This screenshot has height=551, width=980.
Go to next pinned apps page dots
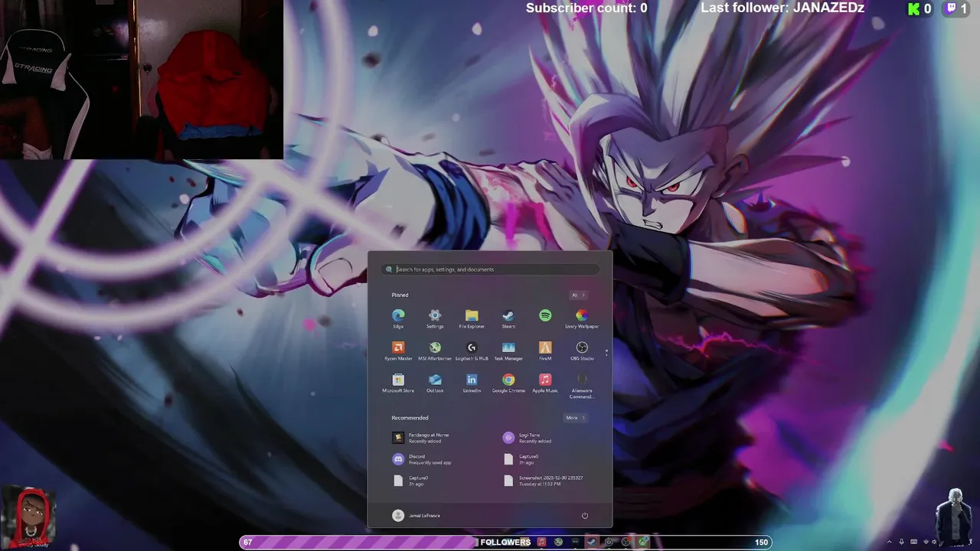point(606,353)
